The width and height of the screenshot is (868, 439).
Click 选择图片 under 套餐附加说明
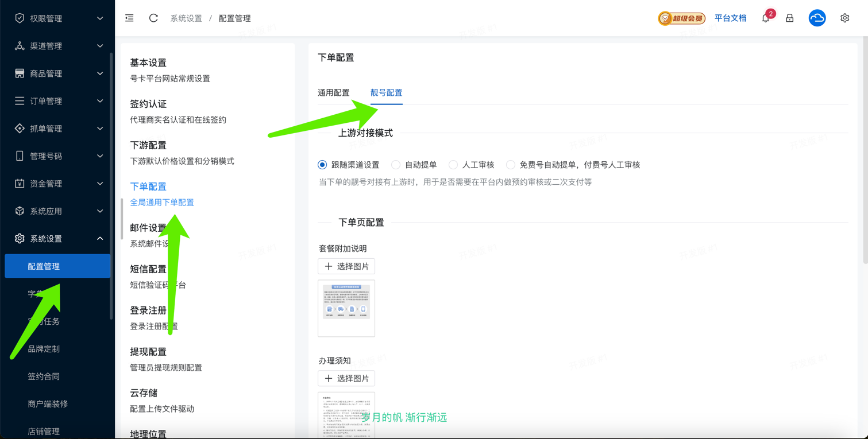(346, 266)
